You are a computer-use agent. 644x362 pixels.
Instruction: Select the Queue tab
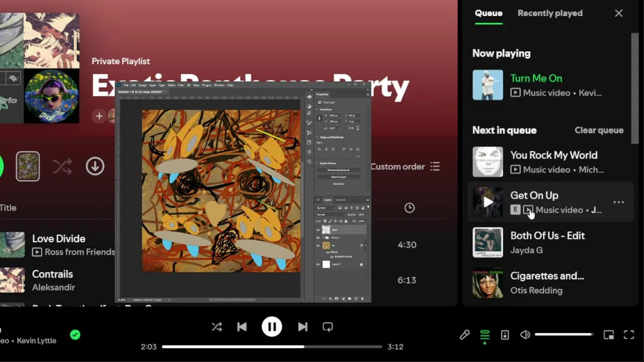tap(489, 13)
